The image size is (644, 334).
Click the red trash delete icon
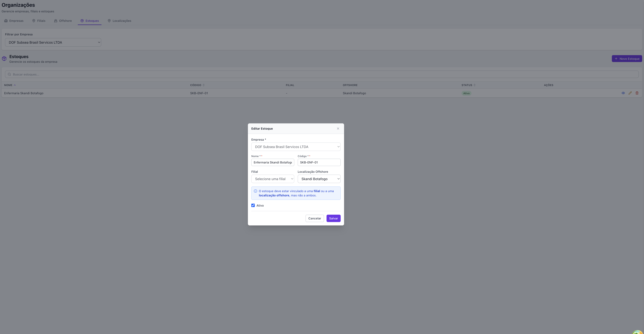[637, 93]
